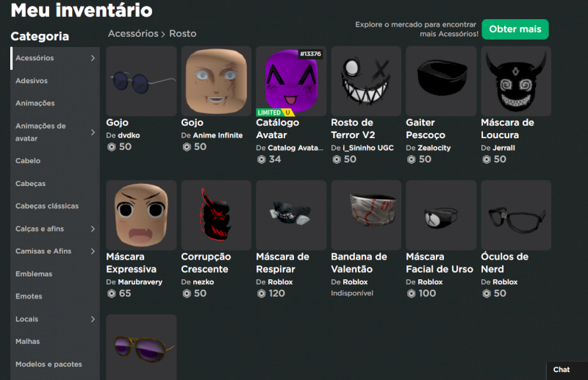Open the Chat panel button

tap(567, 370)
